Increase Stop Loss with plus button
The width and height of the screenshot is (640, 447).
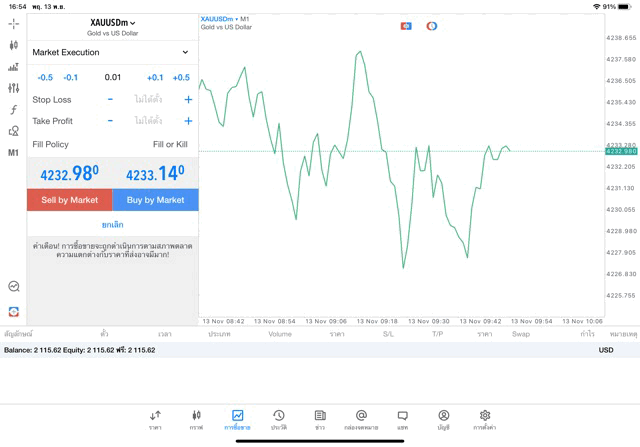[188, 100]
